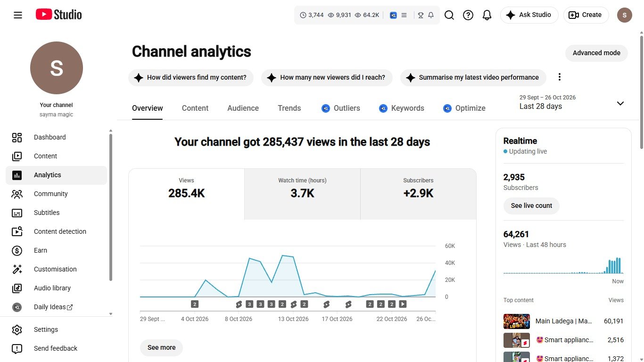Open the Outliers tab

tap(341, 108)
